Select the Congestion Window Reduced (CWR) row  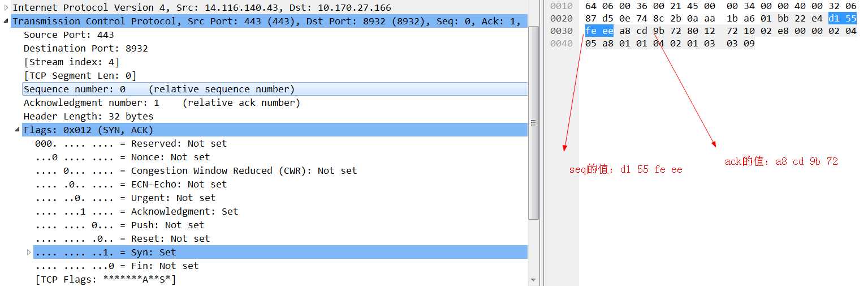tap(280, 170)
